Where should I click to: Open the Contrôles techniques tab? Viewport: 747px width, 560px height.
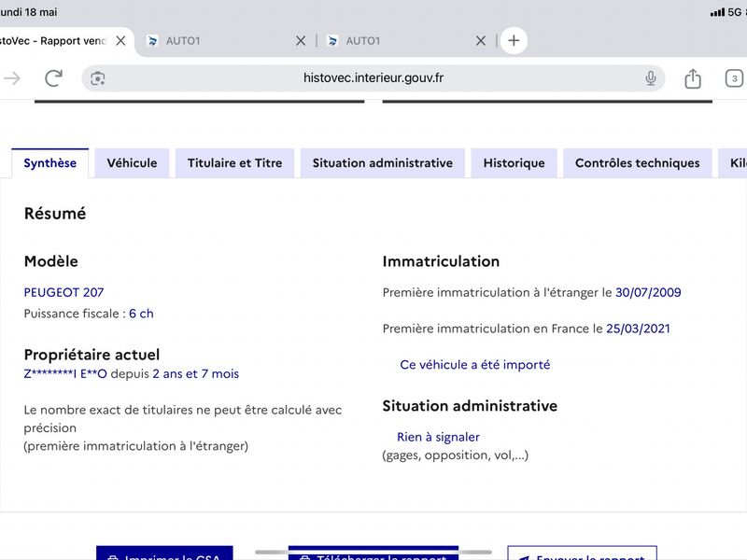pyautogui.click(x=638, y=163)
